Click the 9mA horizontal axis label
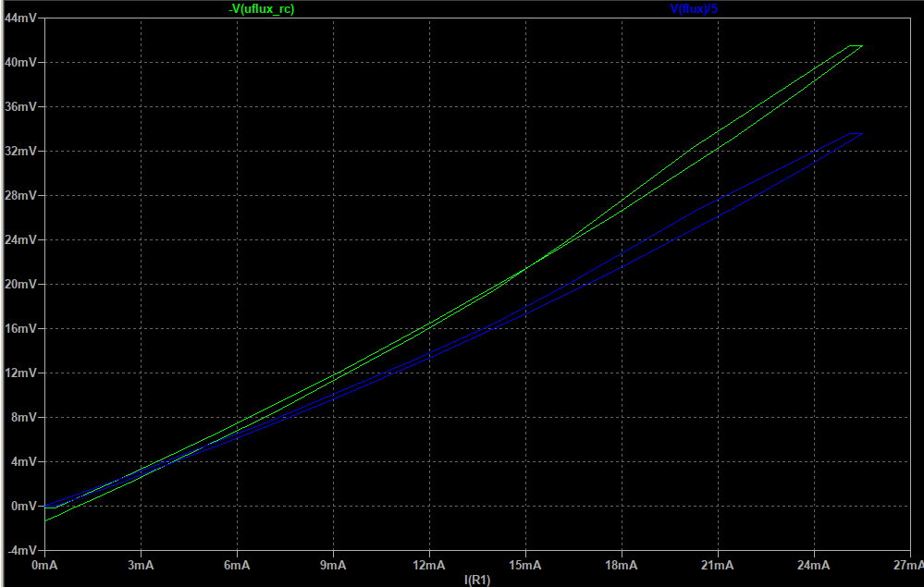This screenshot has height=587, width=924. [x=333, y=565]
